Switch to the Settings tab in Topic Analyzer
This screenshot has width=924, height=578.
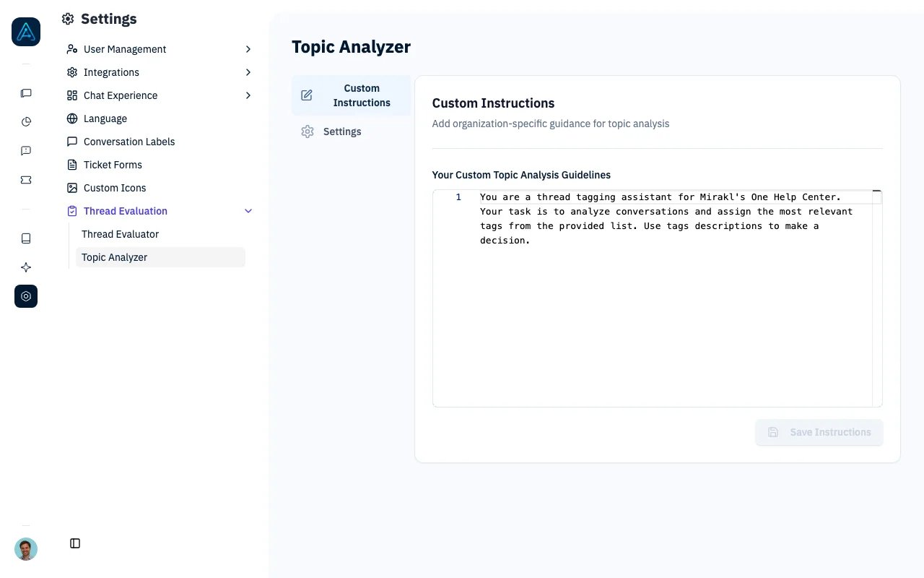click(351, 131)
